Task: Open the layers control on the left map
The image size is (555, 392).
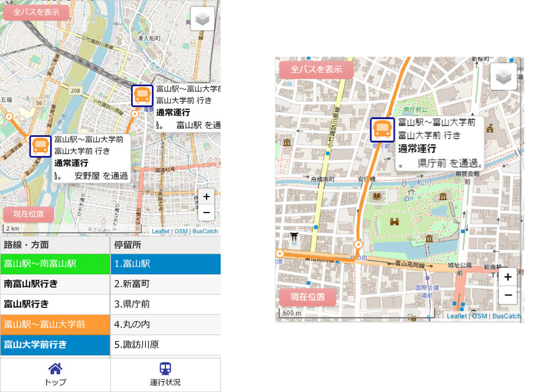Action: point(203,19)
